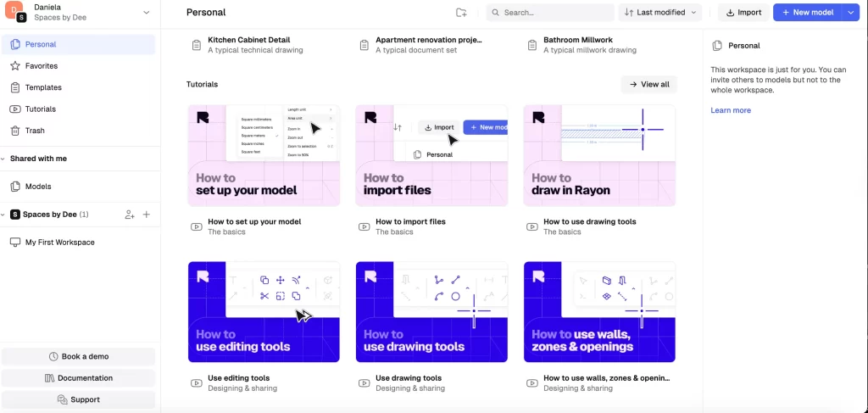Click the View all tutorials button
868x413 pixels.
(648, 85)
